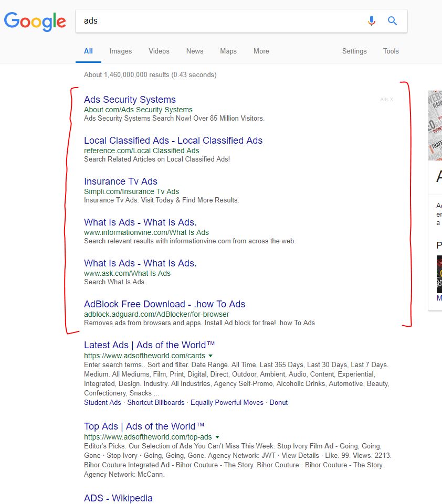Click the adsoftheworld.com/cards URL

coord(144,356)
